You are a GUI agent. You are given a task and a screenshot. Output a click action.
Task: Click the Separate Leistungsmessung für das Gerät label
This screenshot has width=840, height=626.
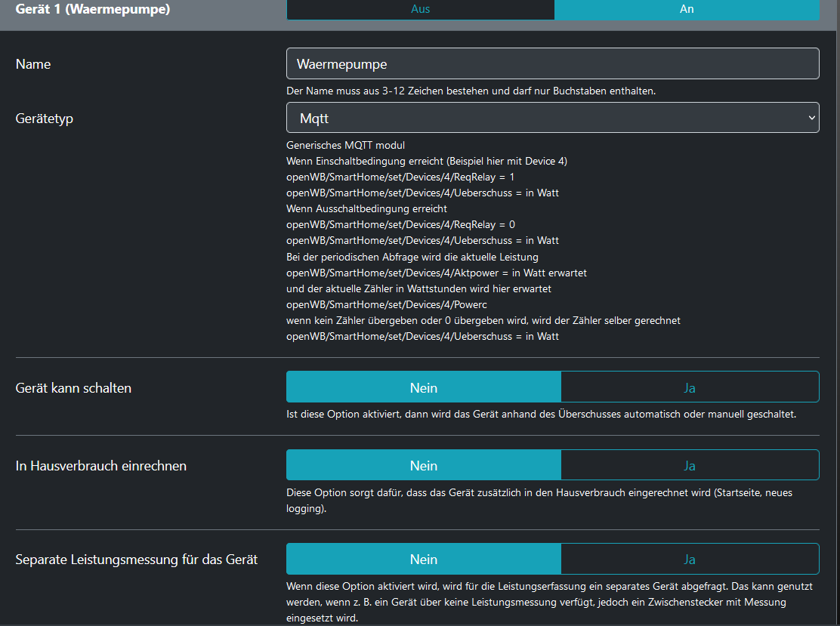(137, 560)
